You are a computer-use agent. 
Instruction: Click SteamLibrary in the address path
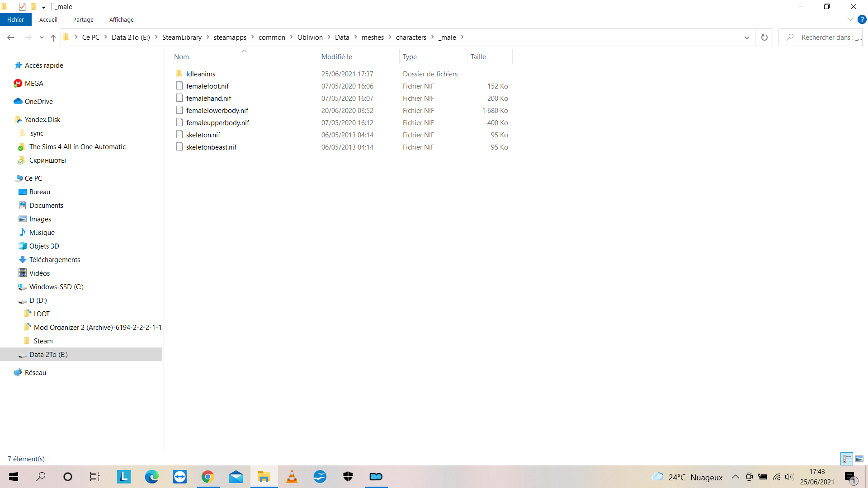click(x=182, y=38)
